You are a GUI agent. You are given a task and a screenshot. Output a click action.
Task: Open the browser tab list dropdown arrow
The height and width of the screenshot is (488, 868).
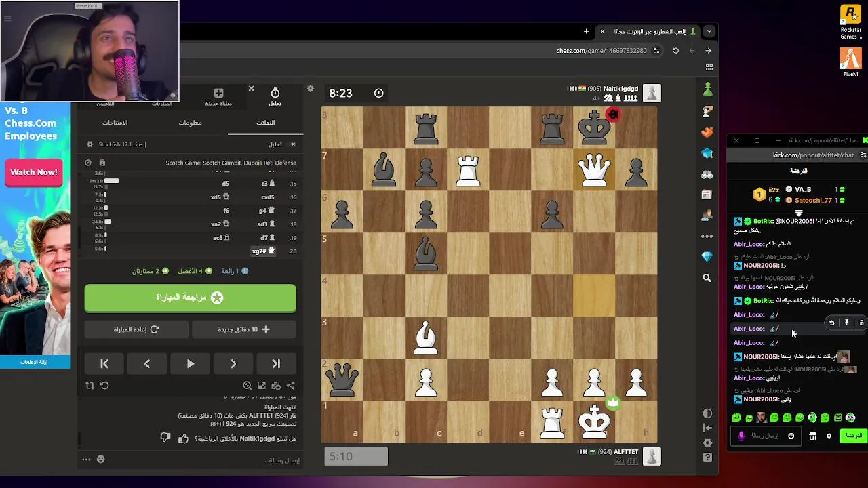[x=709, y=31]
